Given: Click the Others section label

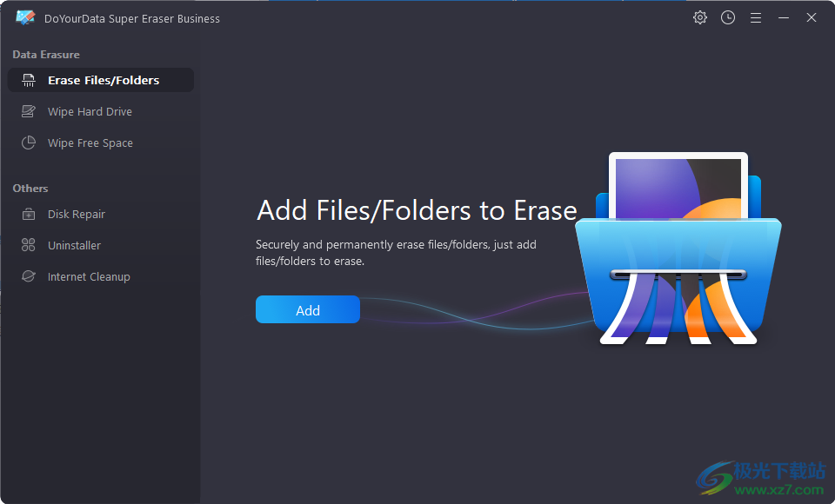Looking at the screenshot, I should (x=30, y=189).
